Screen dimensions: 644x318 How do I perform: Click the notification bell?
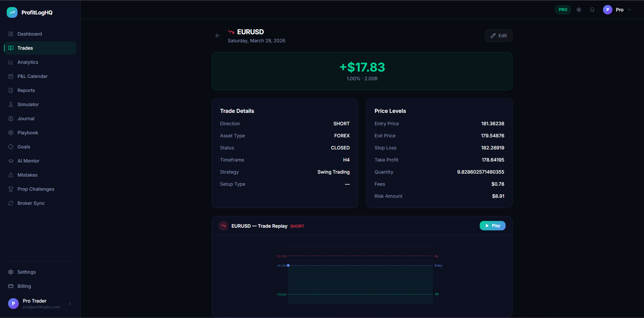click(x=592, y=10)
